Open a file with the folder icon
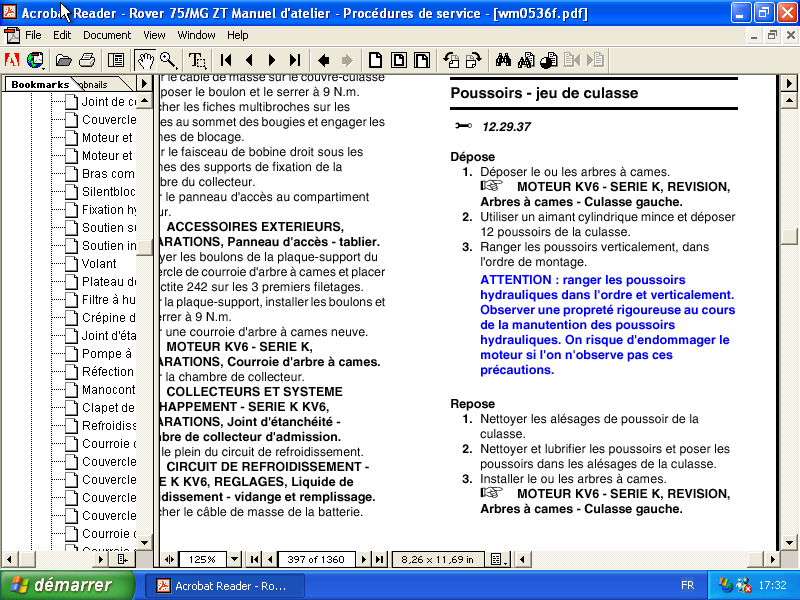This screenshot has height=600, width=800. (63, 60)
